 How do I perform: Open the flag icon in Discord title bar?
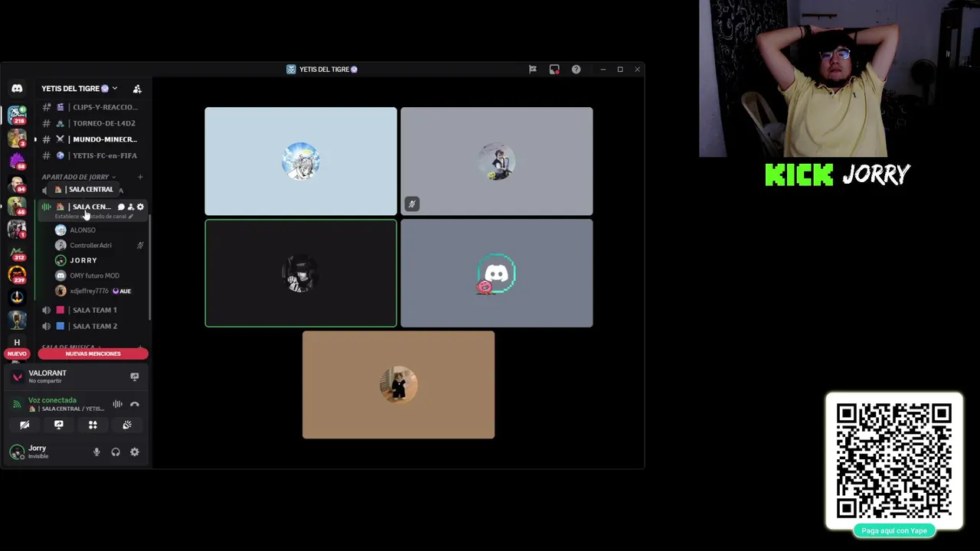pos(533,70)
